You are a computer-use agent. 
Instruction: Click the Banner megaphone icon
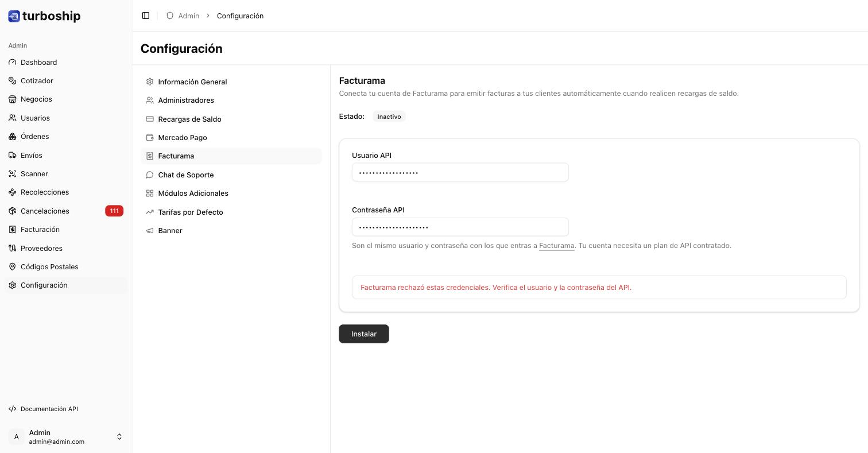click(x=150, y=231)
